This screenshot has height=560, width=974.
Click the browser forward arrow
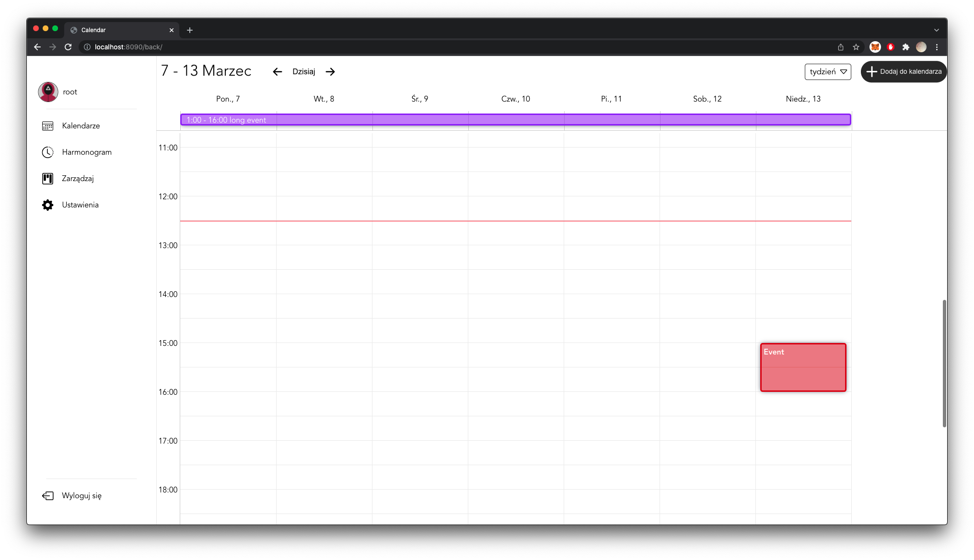[x=53, y=47]
